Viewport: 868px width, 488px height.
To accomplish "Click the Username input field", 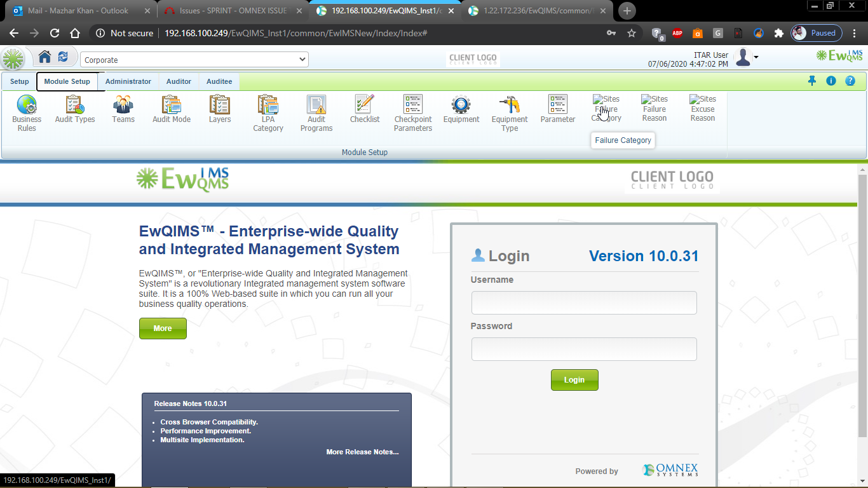I will click(584, 302).
